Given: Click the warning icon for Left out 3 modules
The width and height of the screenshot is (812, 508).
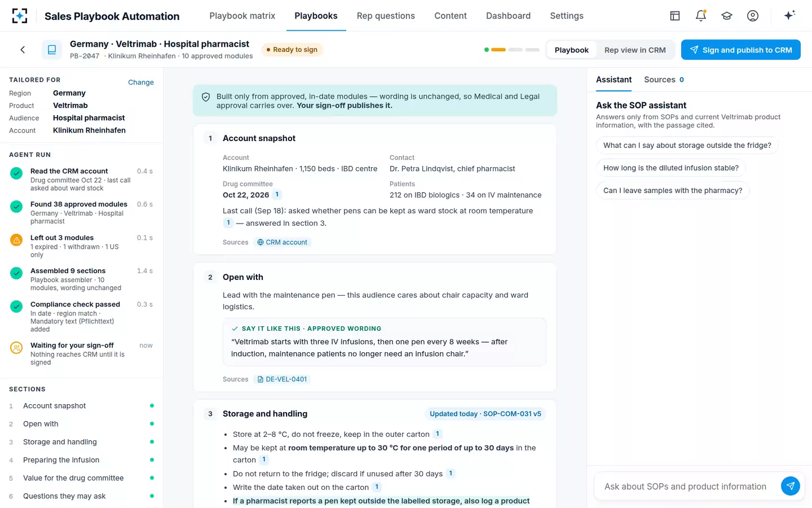Looking at the screenshot, I should point(17,240).
